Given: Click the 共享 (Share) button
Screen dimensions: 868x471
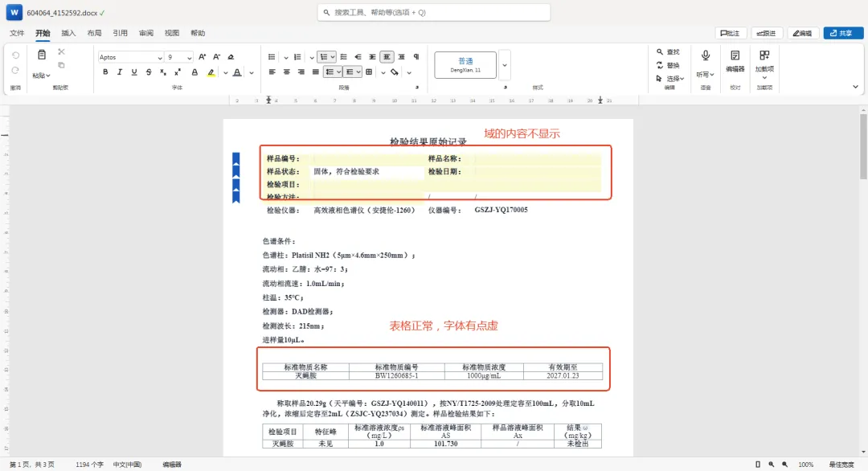Looking at the screenshot, I should (x=843, y=33).
